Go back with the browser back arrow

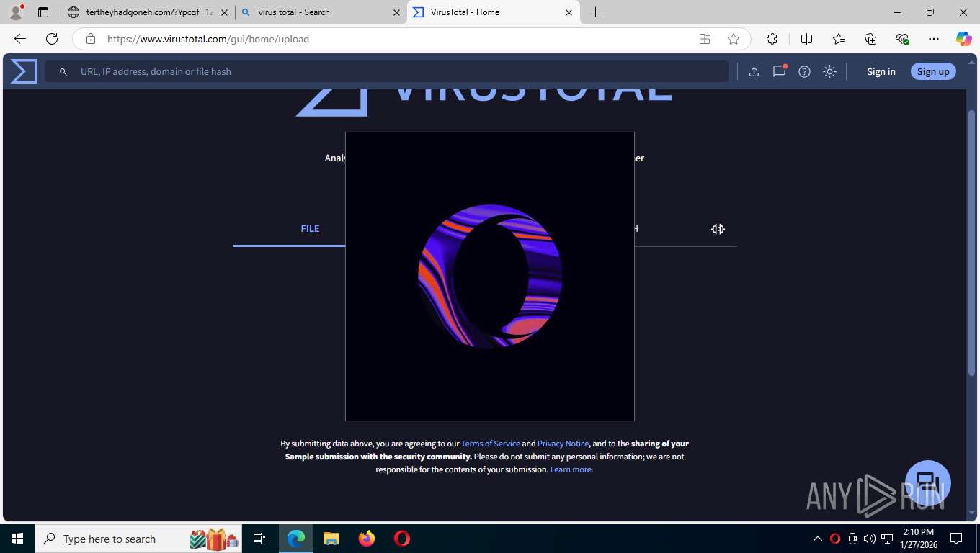point(20,39)
